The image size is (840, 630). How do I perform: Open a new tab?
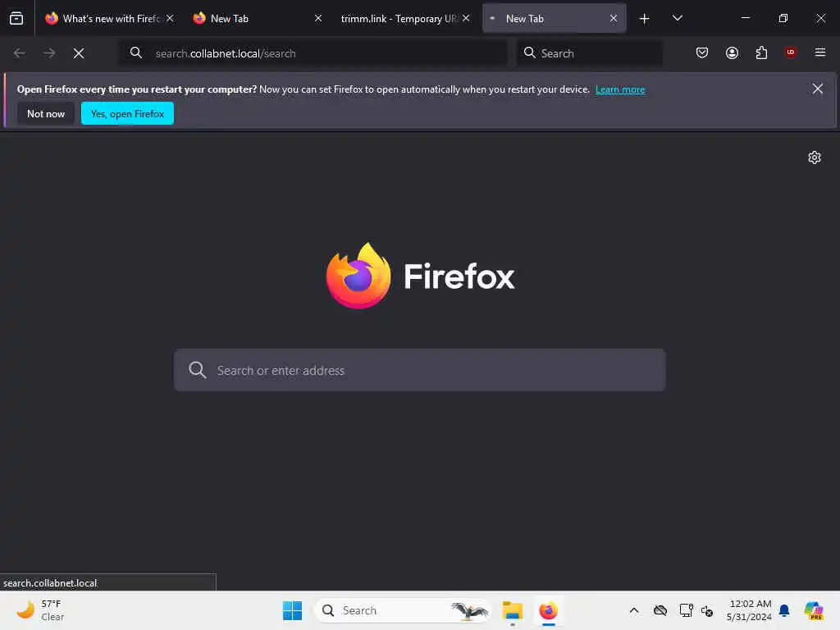point(644,19)
